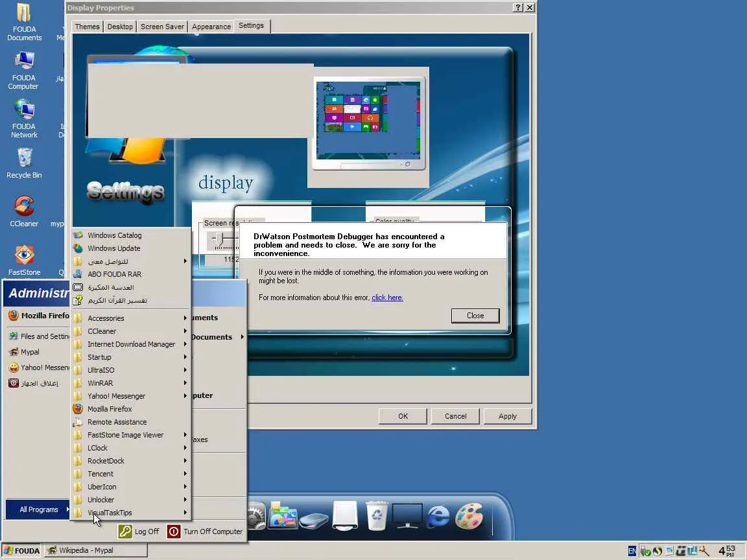Open Files and Settings wizard in Start menu
The image size is (747, 560).
pyautogui.click(x=38, y=336)
